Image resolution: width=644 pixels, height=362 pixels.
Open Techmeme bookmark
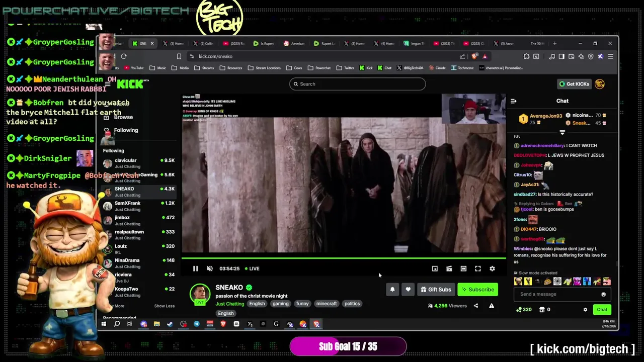click(x=462, y=68)
